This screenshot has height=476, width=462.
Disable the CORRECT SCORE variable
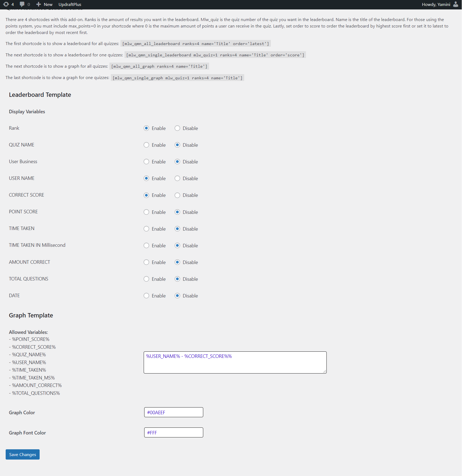coord(177,195)
